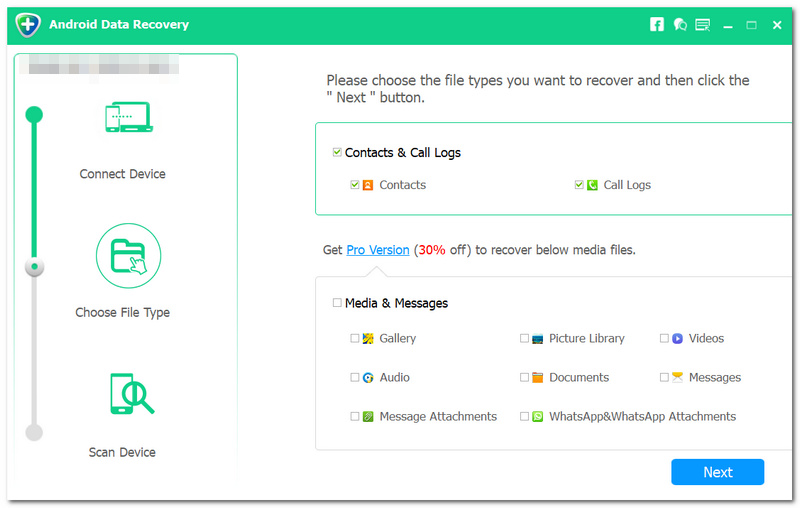Click the Android Data Recovery shield logo
800x508 pixels.
[x=28, y=24]
